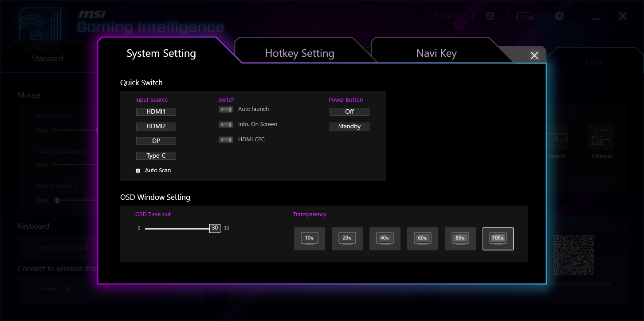Set Power Button to Off
The height and width of the screenshot is (321, 644).
point(349,112)
